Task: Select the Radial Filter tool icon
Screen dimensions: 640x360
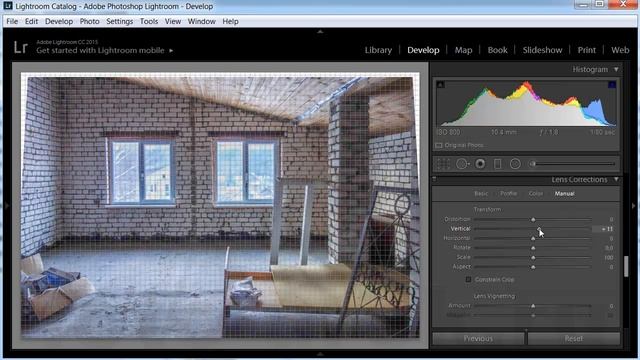Action: [x=515, y=164]
